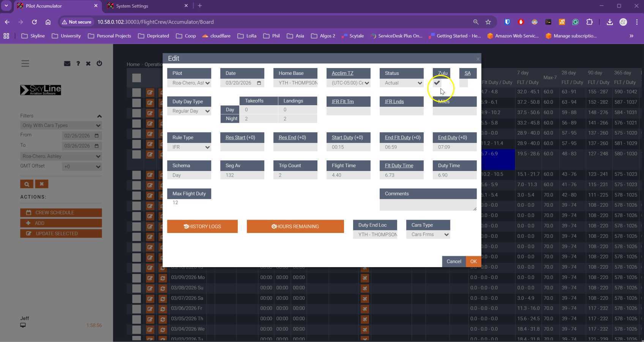Open the Pilot dropdown in the Edit dialog
This screenshot has width=644, height=342.
(189, 83)
